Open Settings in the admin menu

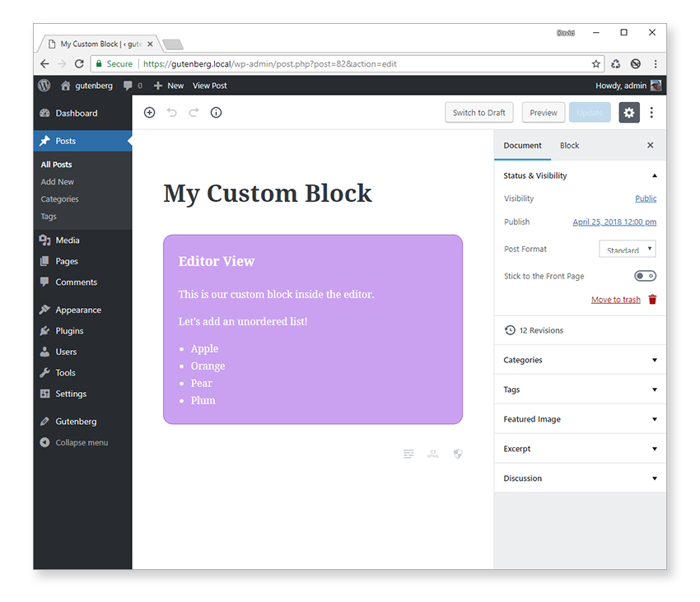(82, 394)
